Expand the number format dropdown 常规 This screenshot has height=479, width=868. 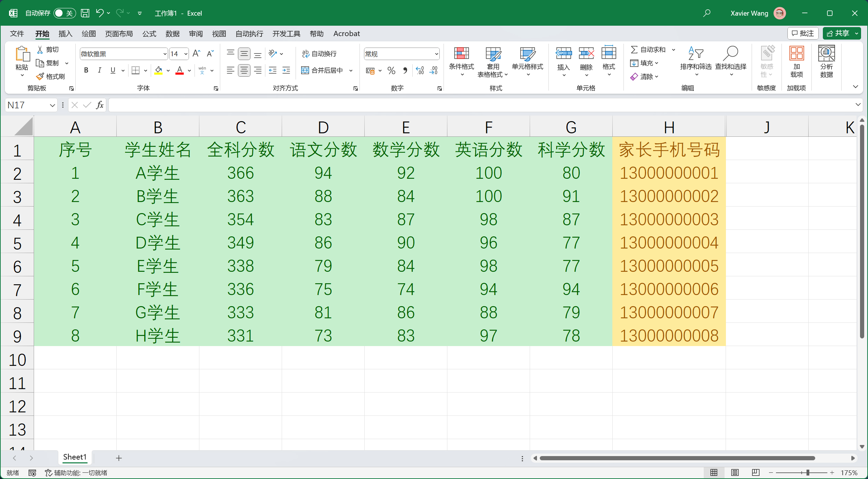tap(436, 54)
